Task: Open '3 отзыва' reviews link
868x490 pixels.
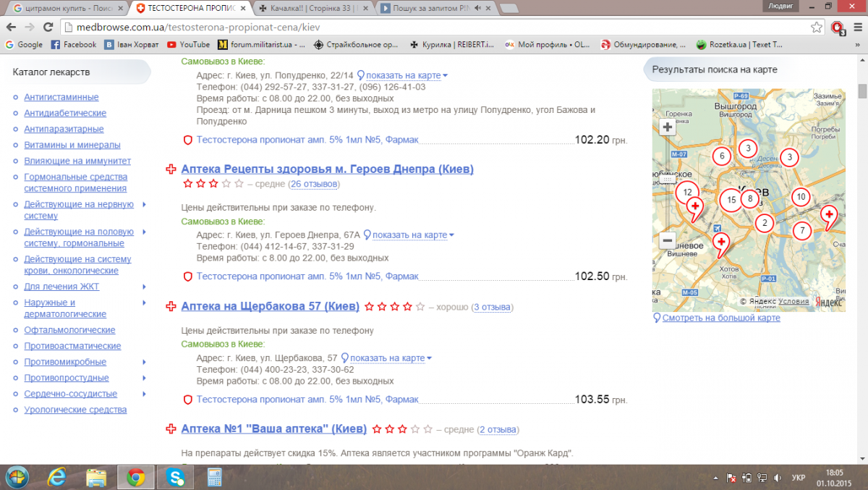Action: (493, 307)
